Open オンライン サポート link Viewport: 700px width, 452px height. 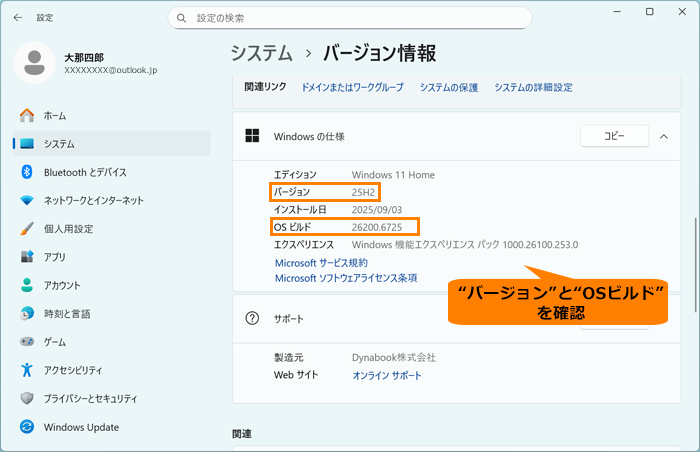[x=387, y=375]
